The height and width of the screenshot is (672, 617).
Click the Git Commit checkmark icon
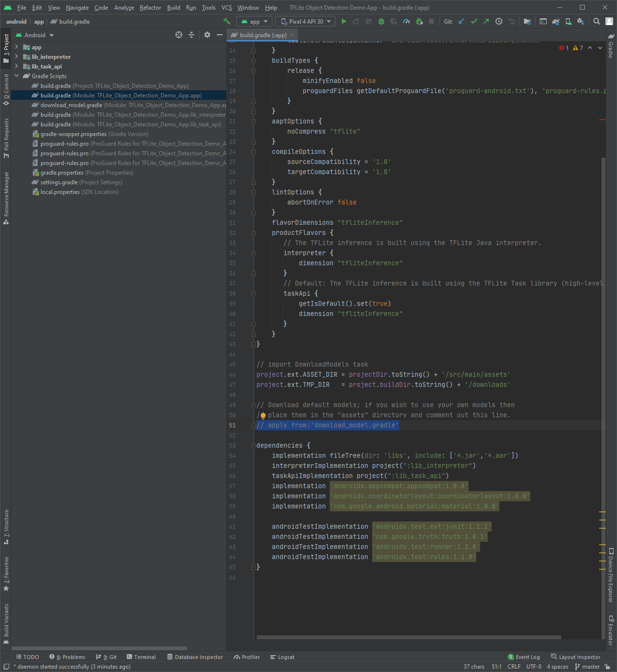pyautogui.click(x=474, y=21)
